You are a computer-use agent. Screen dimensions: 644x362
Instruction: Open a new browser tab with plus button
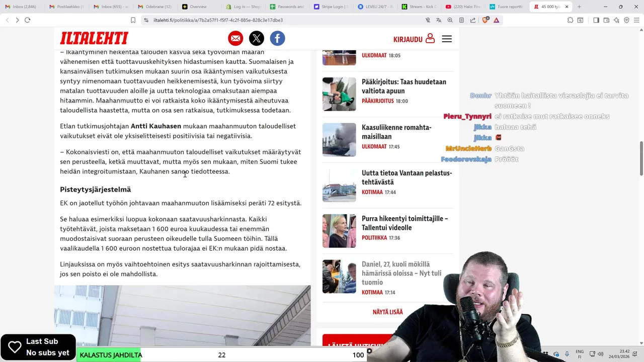579,7
